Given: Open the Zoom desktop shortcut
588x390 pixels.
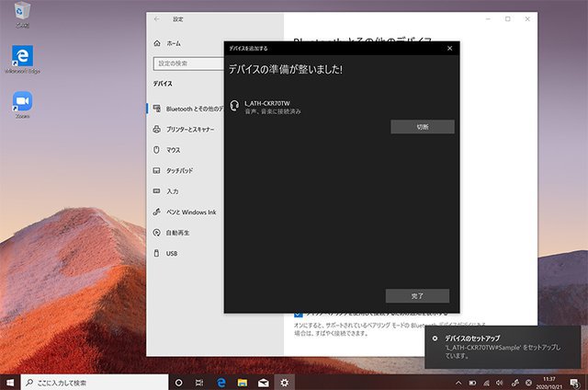Looking at the screenshot, I should [x=22, y=103].
